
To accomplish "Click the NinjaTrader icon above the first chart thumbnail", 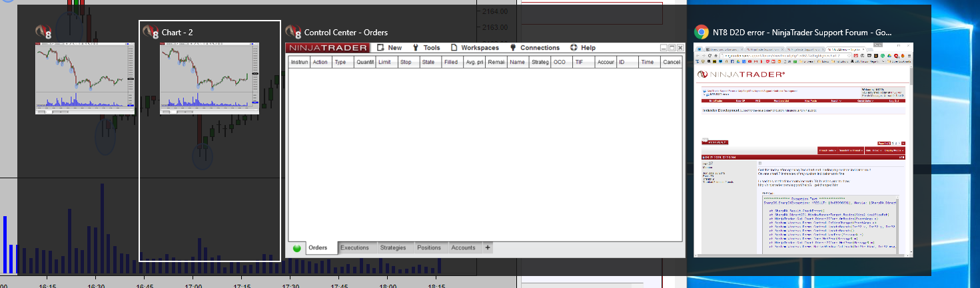I will coord(43,32).
